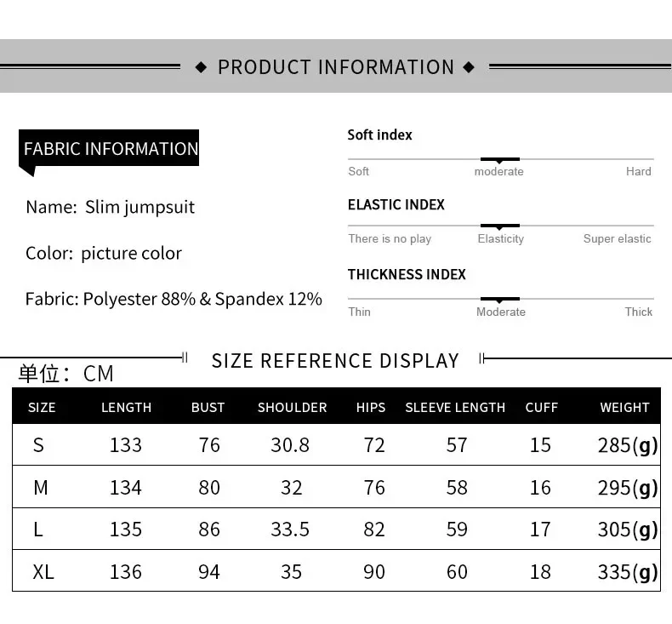The image size is (672, 624).
Task: Click the S size row label
Action: click(x=38, y=445)
